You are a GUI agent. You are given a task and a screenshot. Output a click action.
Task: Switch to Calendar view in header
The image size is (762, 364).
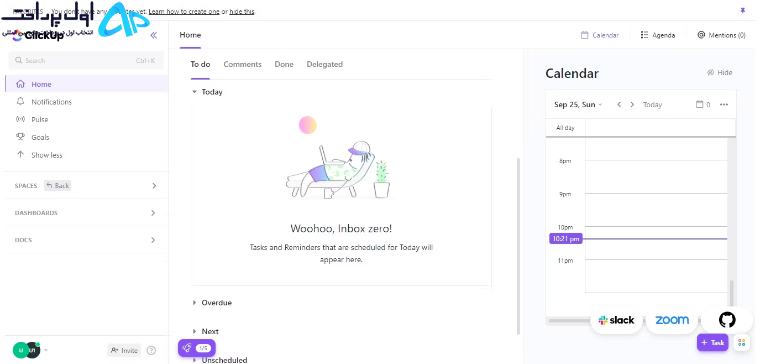[600, 35]
